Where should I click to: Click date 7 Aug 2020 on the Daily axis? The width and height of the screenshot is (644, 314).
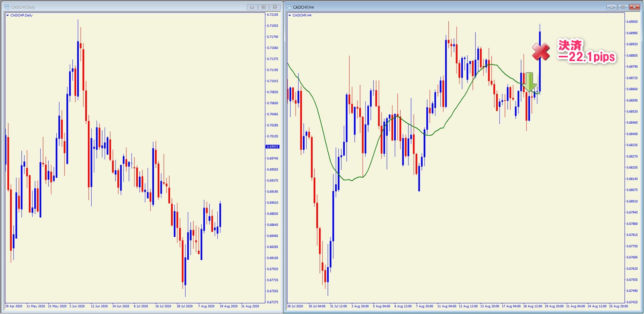(x=206, y=306)
